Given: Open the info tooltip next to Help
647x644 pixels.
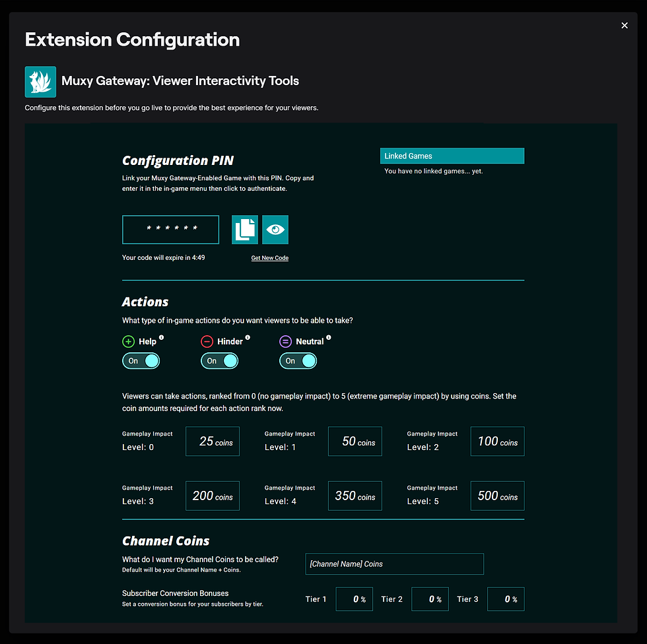Looking at the screenshot, I should (161, 337).
